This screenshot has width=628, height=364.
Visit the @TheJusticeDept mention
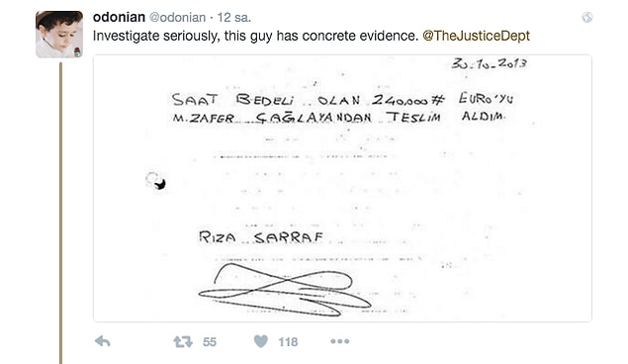pos(477,36)
